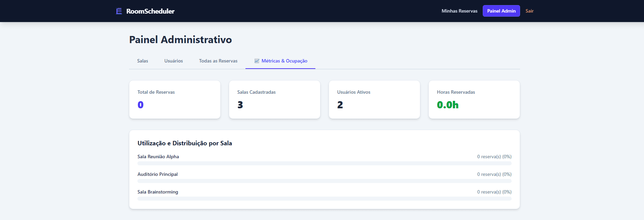Click the Usuários Ativos card
The image size is (644, 220).
tap(374, 99)
